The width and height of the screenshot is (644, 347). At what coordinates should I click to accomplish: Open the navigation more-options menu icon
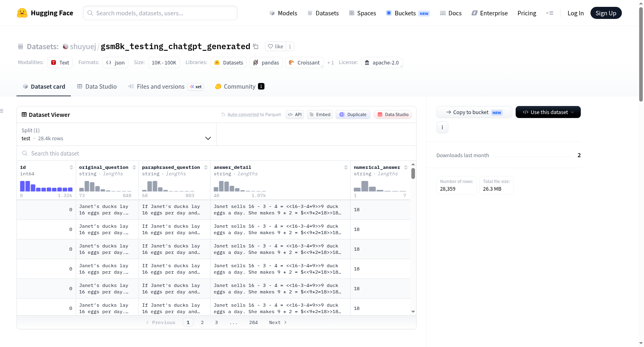[549, 13]
